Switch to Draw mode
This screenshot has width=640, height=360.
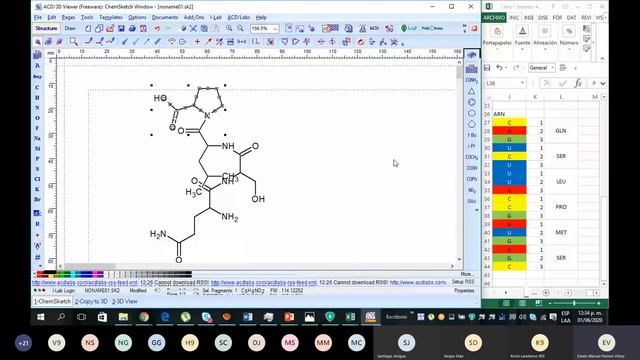point(70,29)
